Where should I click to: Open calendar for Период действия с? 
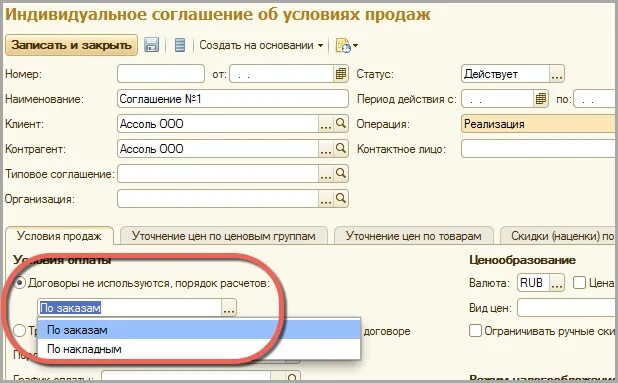click(x=541, y=99)
